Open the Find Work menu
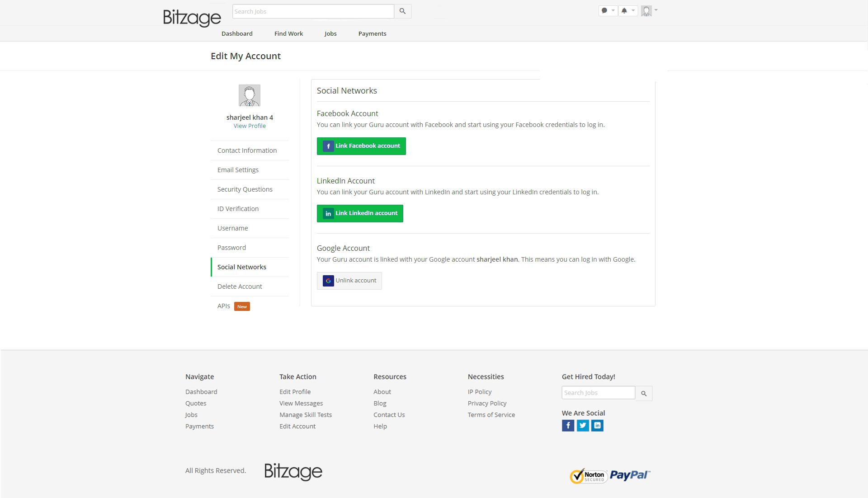The width and height of the screenshot is (868, 498). click(x=288, y=33)
